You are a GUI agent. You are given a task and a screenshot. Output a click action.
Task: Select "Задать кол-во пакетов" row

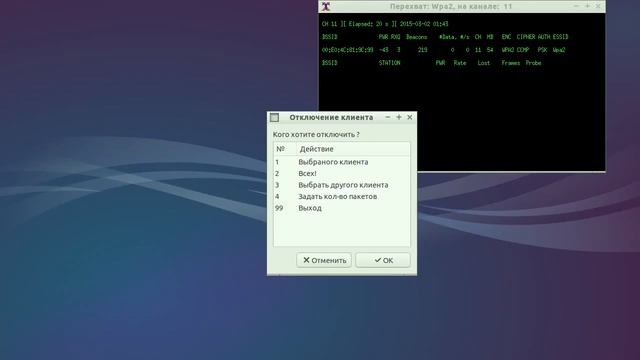(x=342, y=196)
